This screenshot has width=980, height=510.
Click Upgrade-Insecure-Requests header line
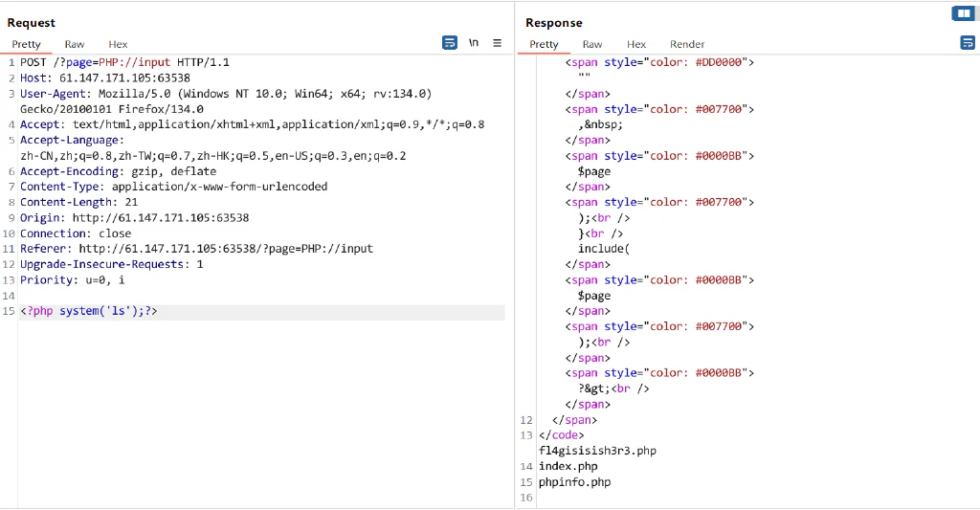click(111, 264)
